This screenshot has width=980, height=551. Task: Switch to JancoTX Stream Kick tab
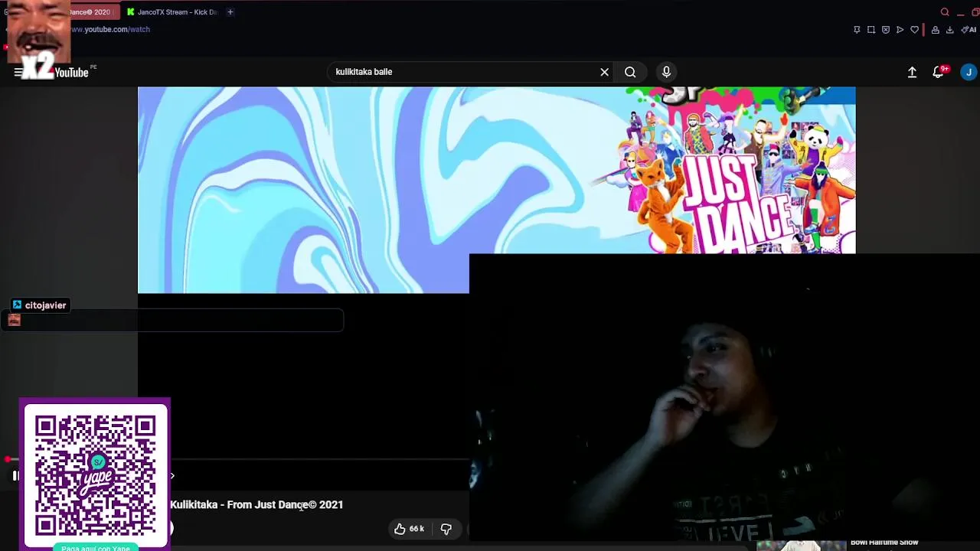171,11
